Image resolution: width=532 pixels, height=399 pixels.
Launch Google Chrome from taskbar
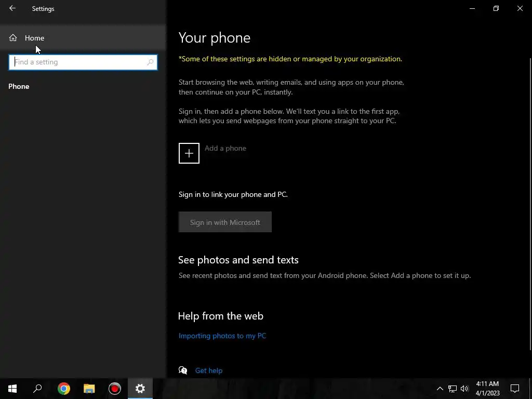pos(63,389)
